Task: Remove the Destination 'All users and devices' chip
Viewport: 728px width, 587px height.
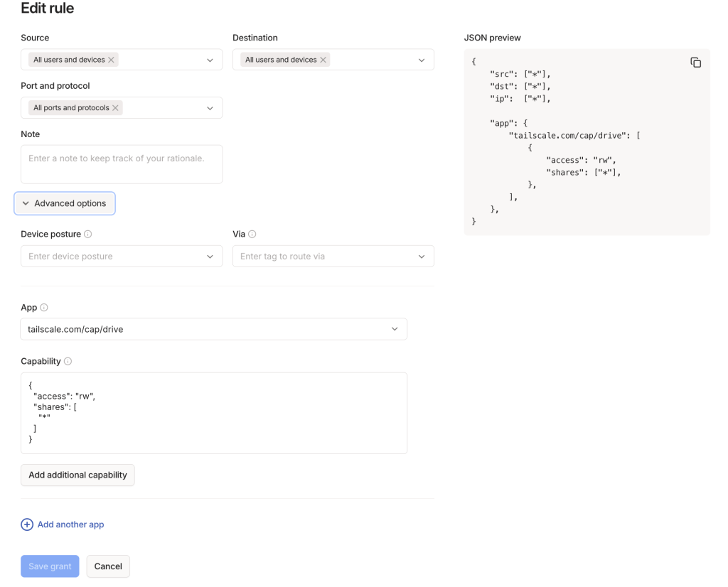Action: click(323, 60)
